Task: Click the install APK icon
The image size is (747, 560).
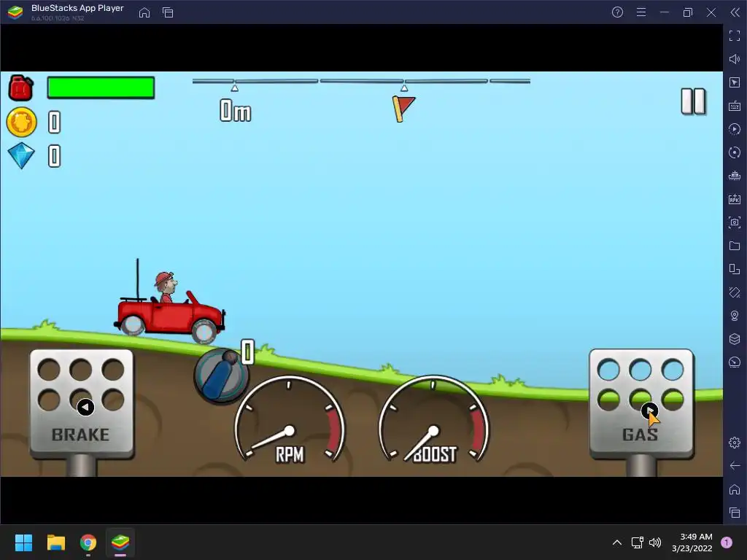Action: (x=735, y=199)
